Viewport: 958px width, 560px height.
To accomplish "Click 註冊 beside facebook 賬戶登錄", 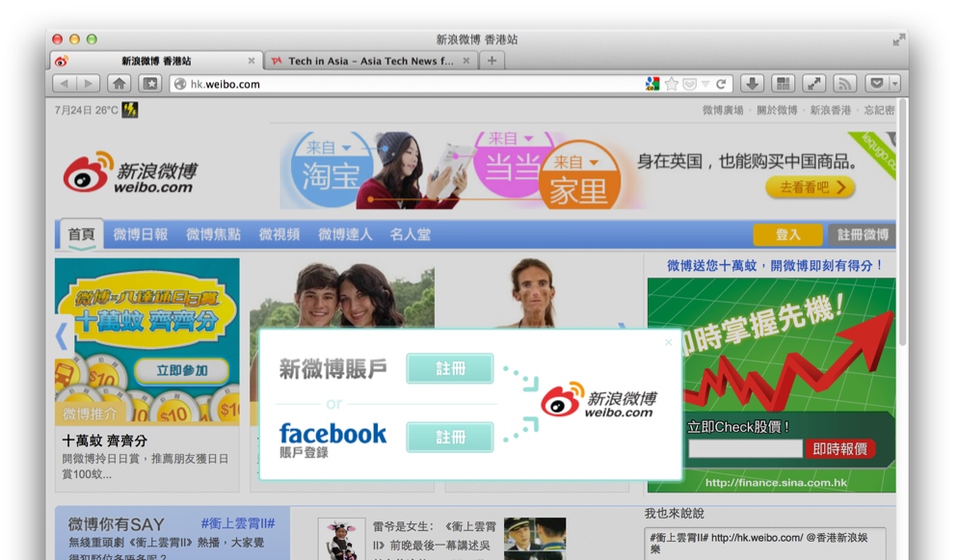I will click(x=450, y=438).
